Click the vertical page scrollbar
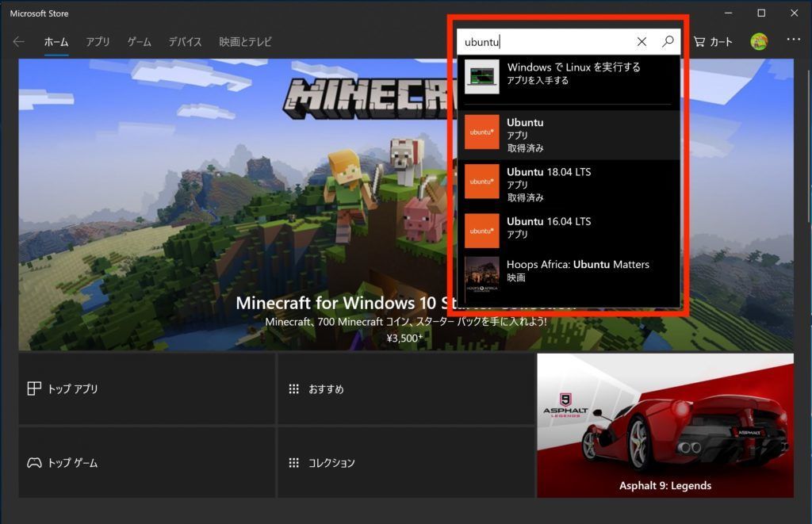The width and height of the screenshot is (812, 524). (808, 147)
